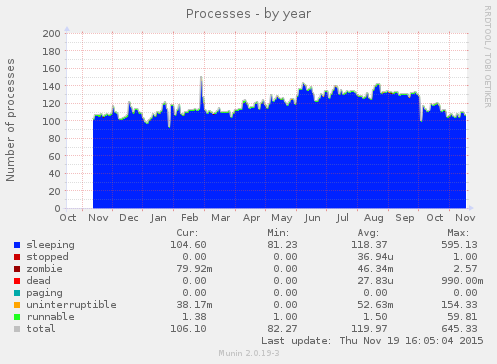Click runnable current value 1.38
Viewport: 497px width, 364px height.
coord(194,317)
